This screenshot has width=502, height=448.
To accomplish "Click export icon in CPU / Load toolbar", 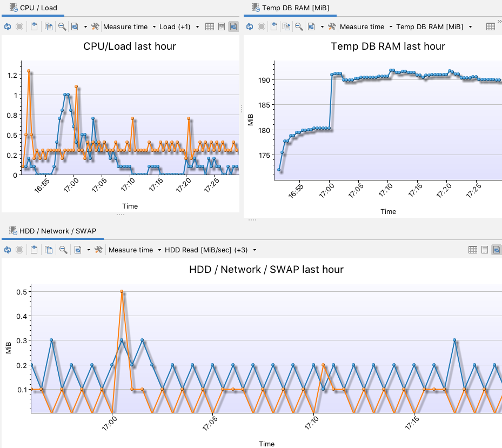I will pyautogui.click(x=34, y=26).
